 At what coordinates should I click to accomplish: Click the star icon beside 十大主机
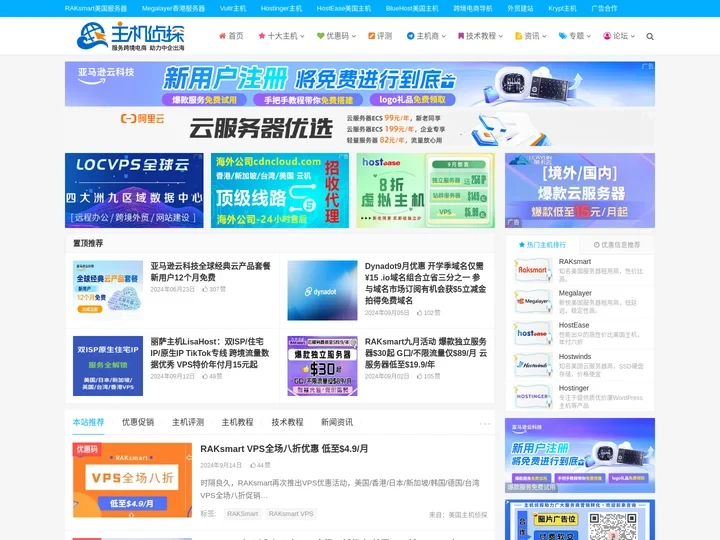tap(262, 36)
